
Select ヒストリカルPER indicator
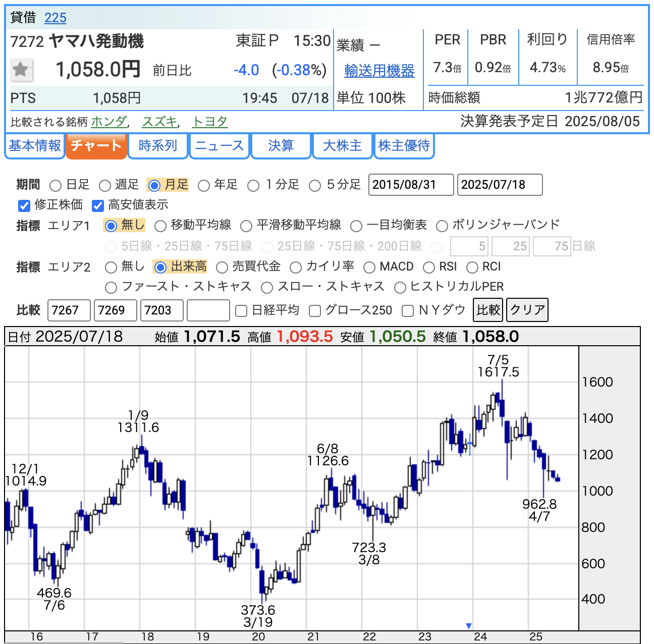tap(400, 288)
